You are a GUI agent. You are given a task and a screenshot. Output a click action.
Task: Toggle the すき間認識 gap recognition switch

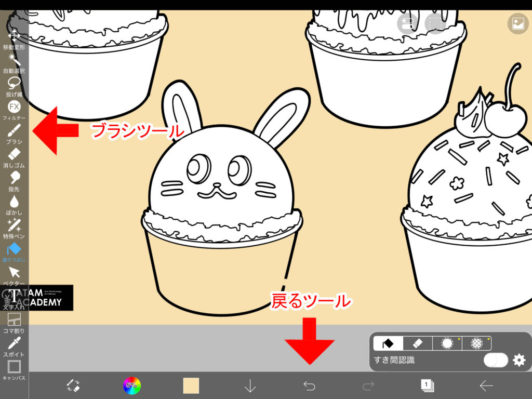tap(496, 360)
